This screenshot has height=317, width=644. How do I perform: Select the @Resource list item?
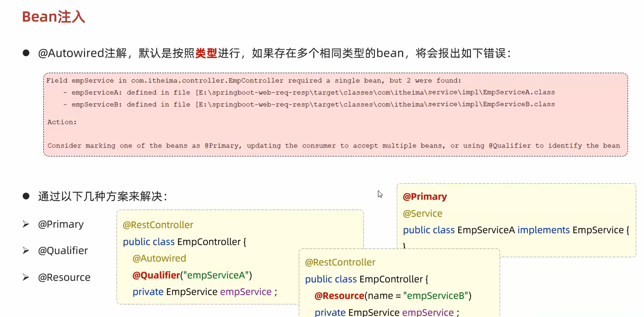pyautogui.click(x=64, y=277)
